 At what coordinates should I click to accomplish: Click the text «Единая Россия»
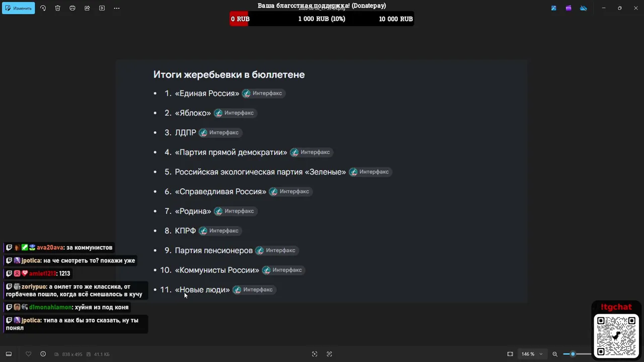click(207, 93)
